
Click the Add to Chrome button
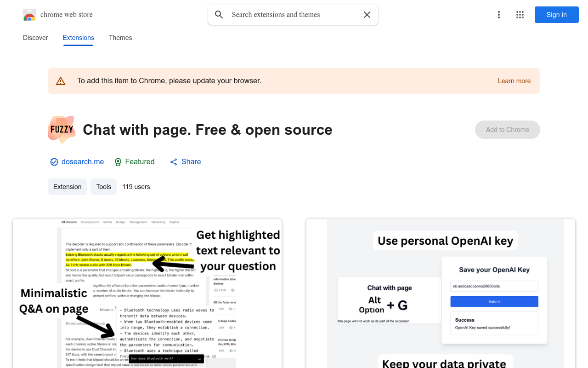(508, 130)
